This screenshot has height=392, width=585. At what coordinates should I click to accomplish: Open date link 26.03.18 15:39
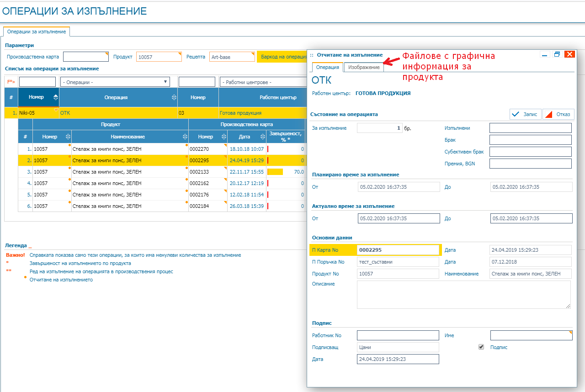pos(246,206)
